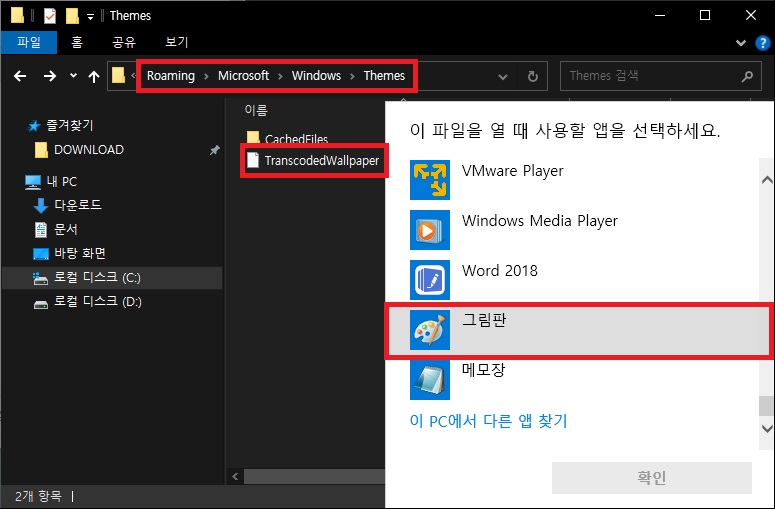Select 로컬 디스크 (C:)
The width and height of the screenshot is (775, 509).
[112, 278]
